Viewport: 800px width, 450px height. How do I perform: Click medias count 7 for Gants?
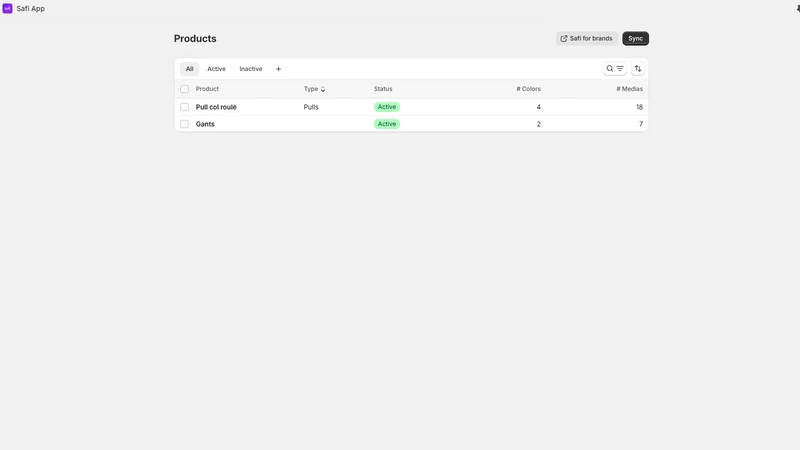(x=641, y=124)
